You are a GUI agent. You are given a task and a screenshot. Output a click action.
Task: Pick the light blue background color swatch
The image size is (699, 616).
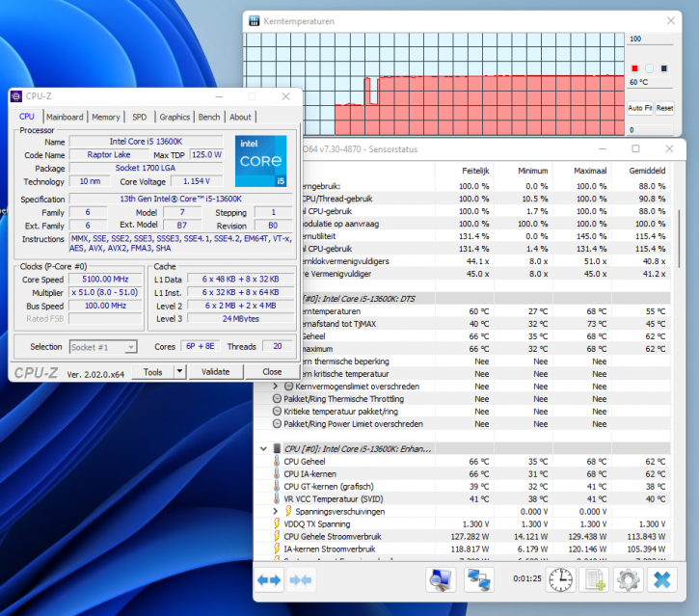tap(649, 68)
